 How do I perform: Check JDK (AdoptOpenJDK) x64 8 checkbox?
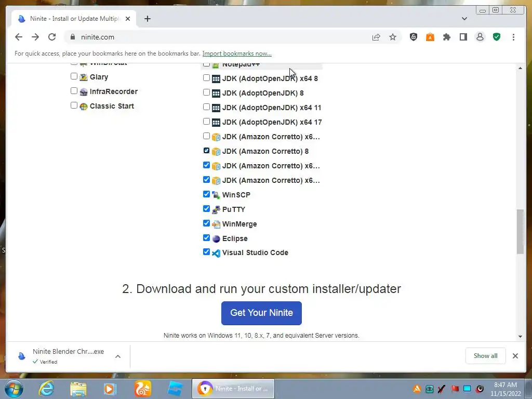coord(206,78)
